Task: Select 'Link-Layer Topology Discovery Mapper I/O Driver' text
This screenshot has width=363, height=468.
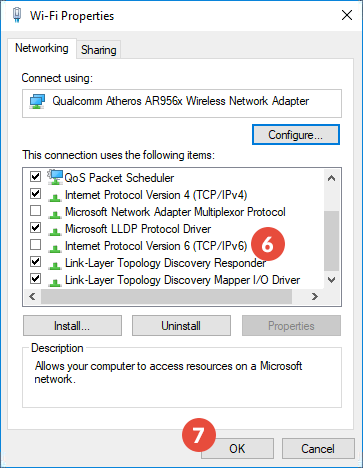Action: tap(182, 280)
